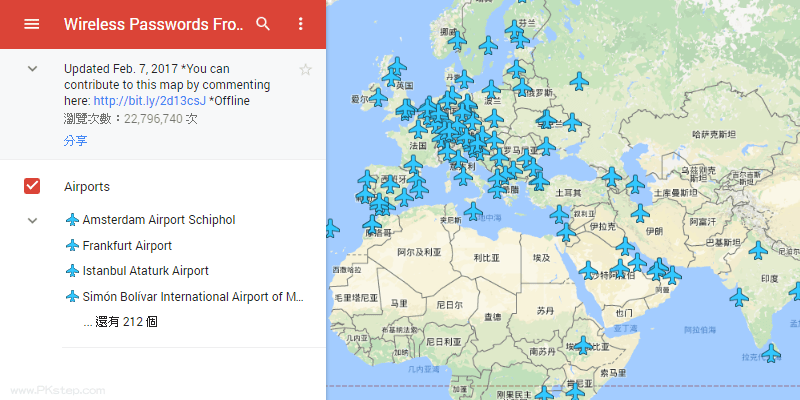Click the westernmost airplane marker in Saudi Arabia
The image size is (800, 400).
pyautogui.click(x=588, y=270)
